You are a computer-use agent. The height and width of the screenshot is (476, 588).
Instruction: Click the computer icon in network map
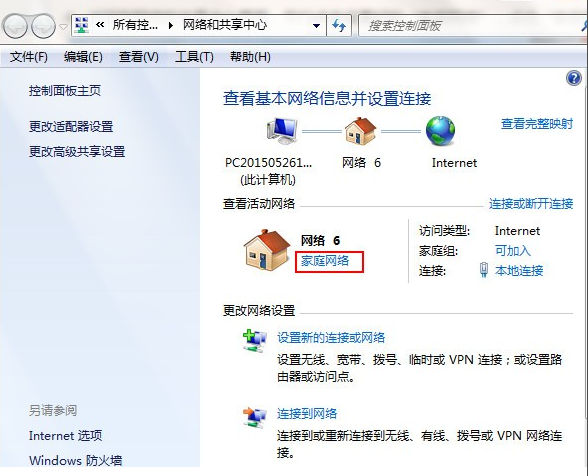pos(282,131)
